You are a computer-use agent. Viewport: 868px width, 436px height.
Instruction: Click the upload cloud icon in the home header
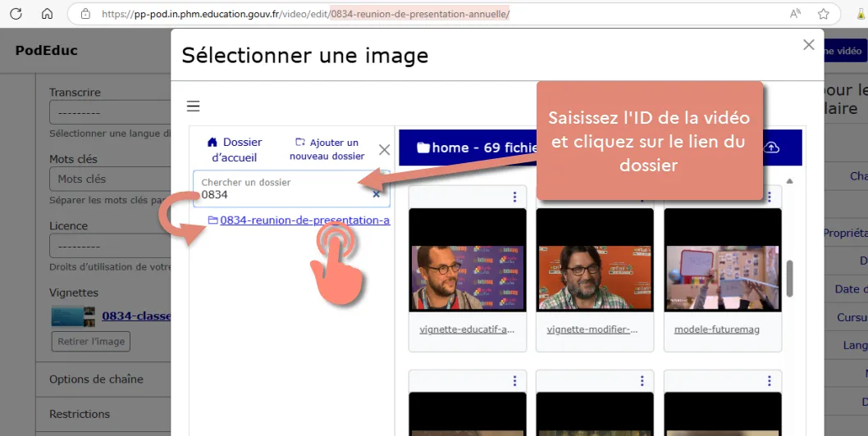pyautogui.click(x=771, y=148)
